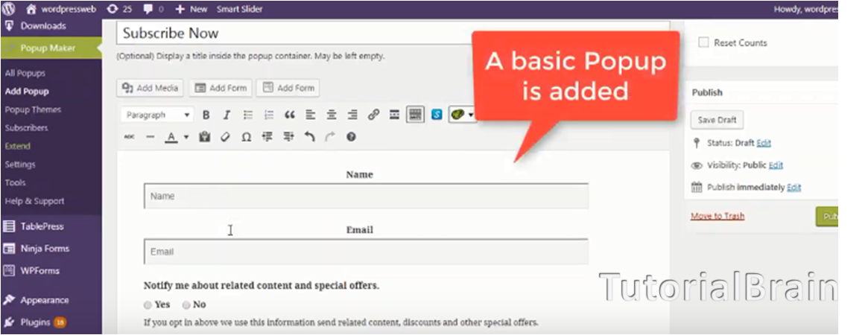
Task: Insert Read More tag
Action: (394, 115)
